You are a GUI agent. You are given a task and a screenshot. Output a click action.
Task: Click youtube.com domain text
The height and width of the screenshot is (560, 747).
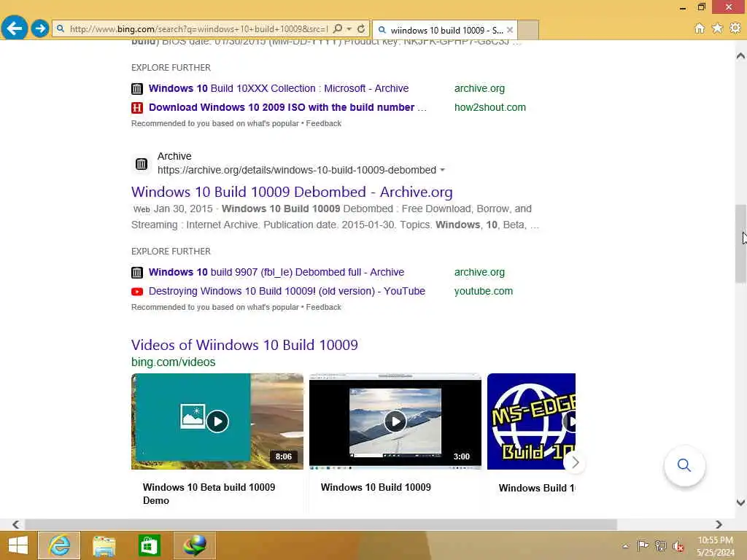click(484, 291)
